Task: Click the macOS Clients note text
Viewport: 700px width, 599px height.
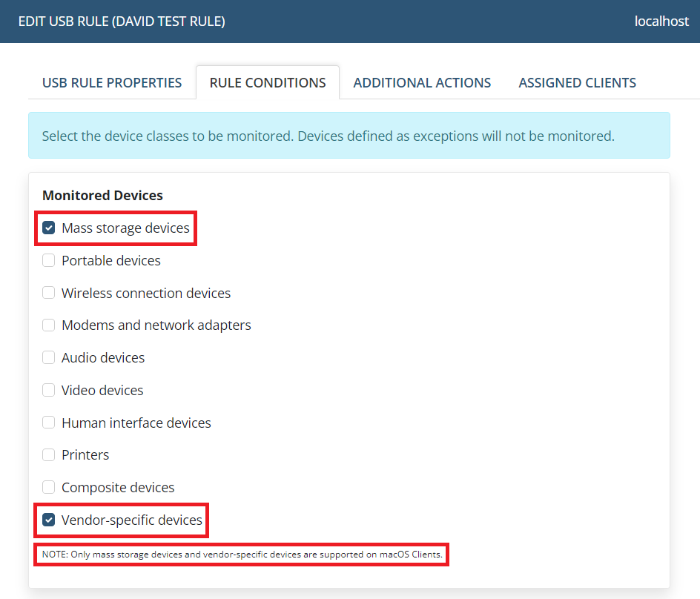Action: point(242,555)
